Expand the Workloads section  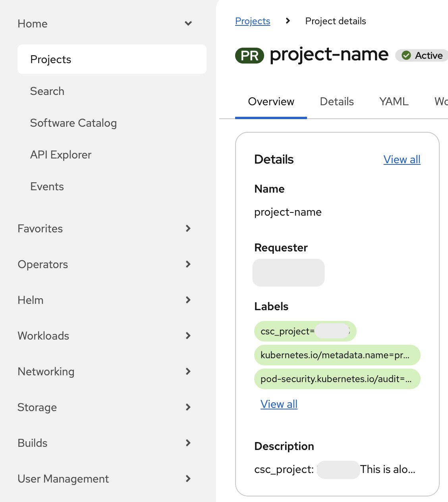point(188,336)
